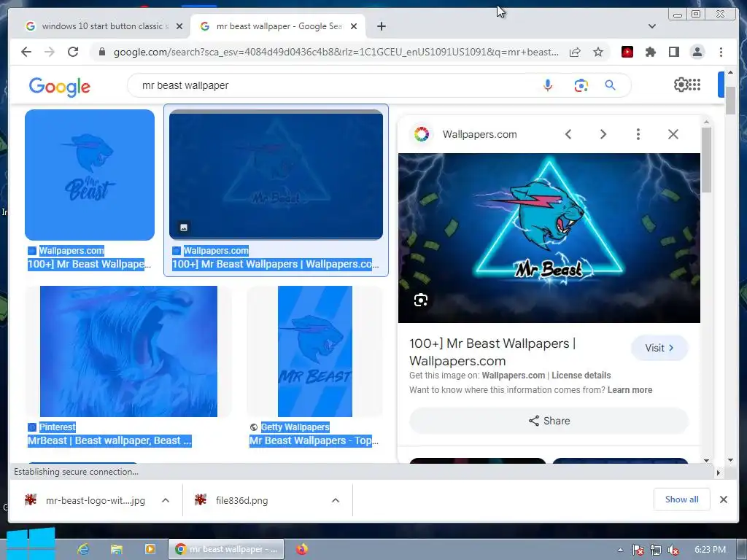Open the Windows Start button
This screenshot has height=560, width=747.
pos(31,544)
